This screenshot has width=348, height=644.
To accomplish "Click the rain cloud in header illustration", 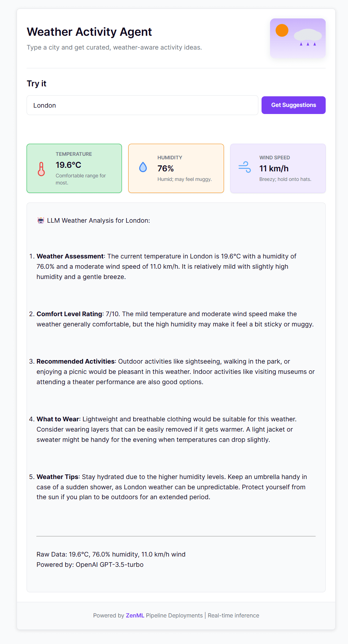I will (308, 36).
